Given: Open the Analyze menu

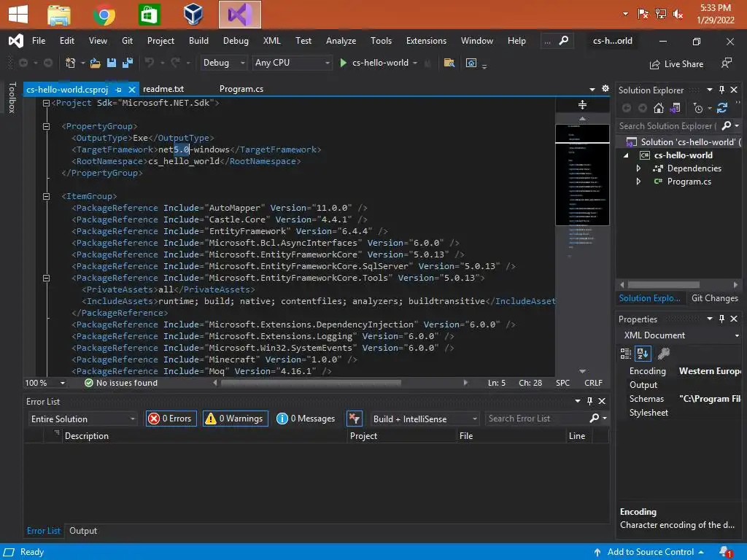Looking at the screenshot, I should tap(341, 41).
